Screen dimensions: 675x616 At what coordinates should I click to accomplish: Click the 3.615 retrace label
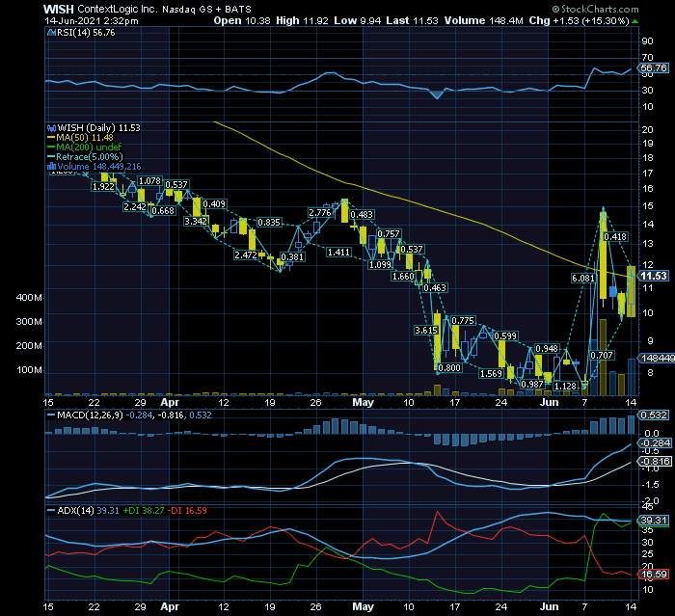426,330
